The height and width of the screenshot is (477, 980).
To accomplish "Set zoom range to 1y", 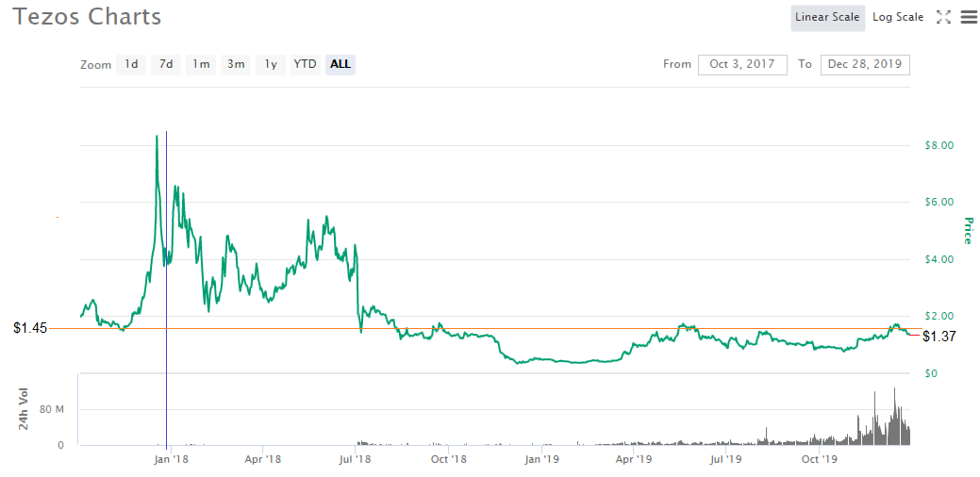I will tap(271, 64).
